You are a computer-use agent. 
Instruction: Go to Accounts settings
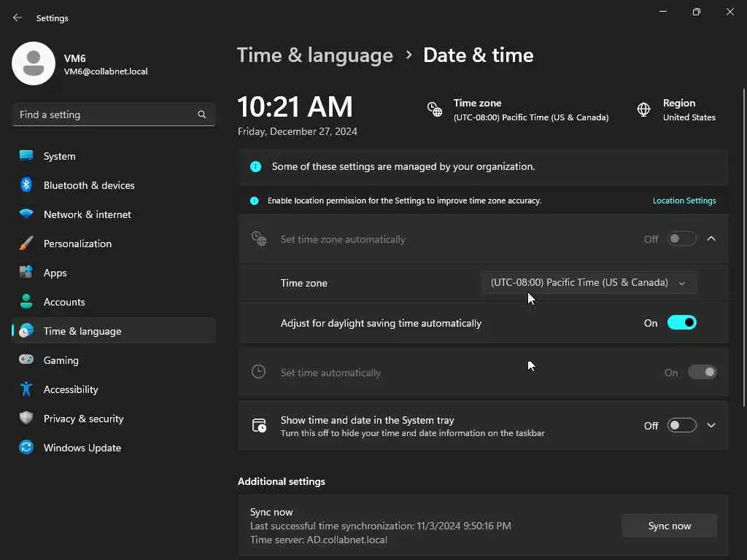pyautogui.click(x=64, y=302)
